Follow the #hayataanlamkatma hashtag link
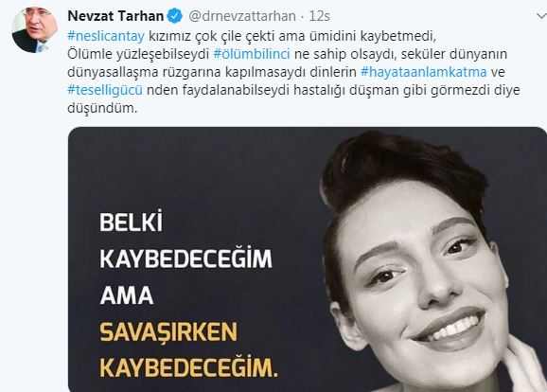Image resolution: width=547 pixels, height=392 pixels. tap(424, 72)
